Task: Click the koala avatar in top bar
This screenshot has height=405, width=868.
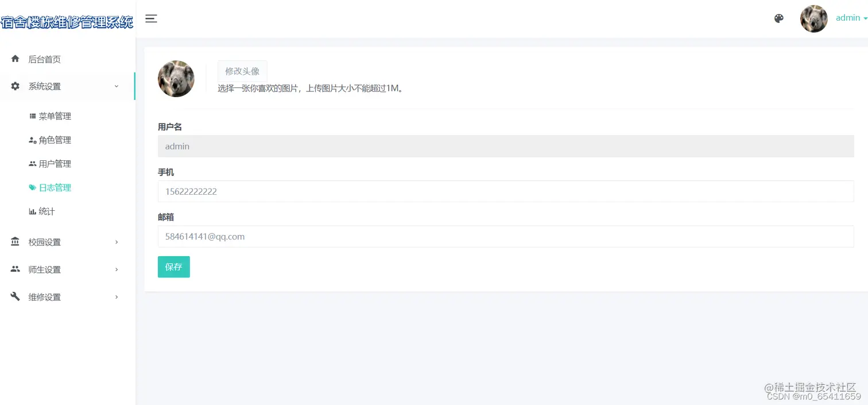Action: (x=814, y=19)
